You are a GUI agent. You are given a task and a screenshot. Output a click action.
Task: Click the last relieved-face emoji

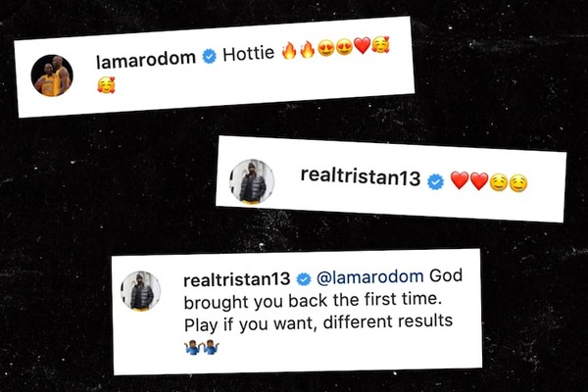click(518, 184)
